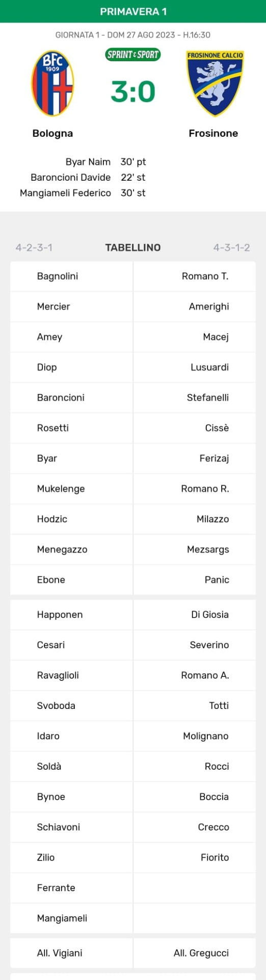Screen dimensions: 266x980
Task: Choose Mukelenge from the Bologna starters
Action: coord(61,488)
